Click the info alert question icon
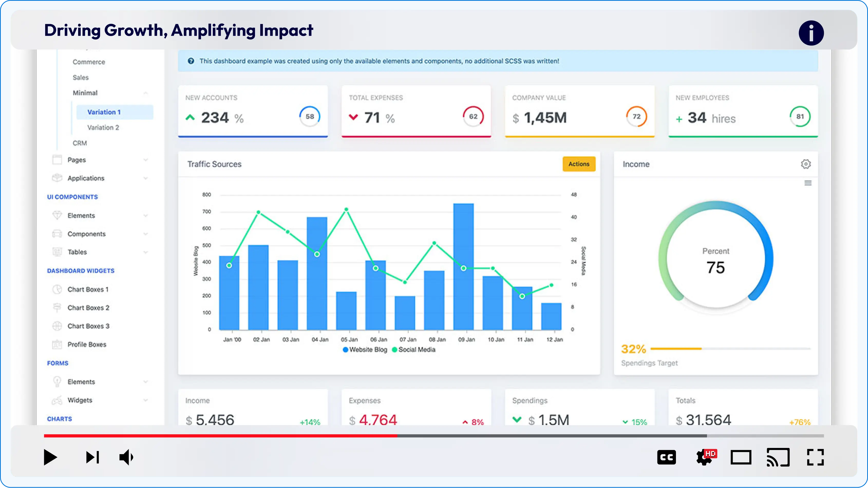This screenshot has width=868, height=488. (x=191, y=61)
